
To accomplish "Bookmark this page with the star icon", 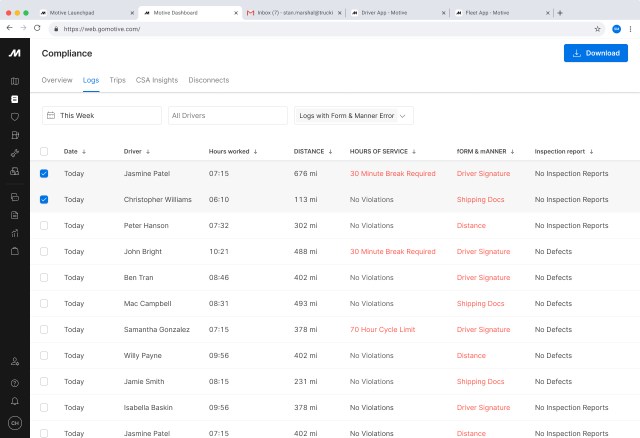I will (598, 29).
